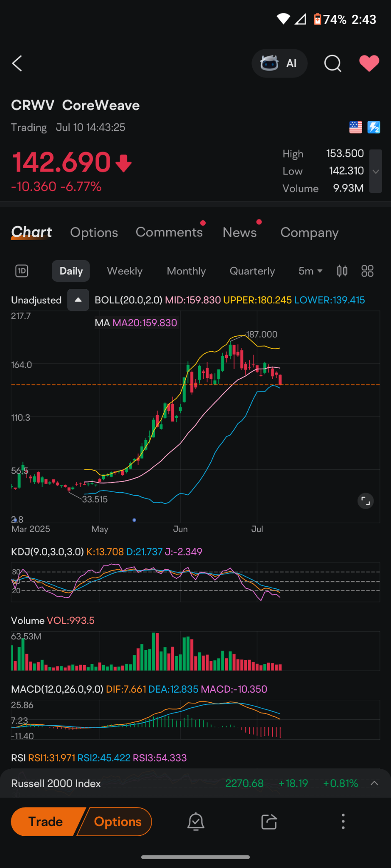Open the 5m interval dropdown
Viewport: 391px width, 868px height.
click(x=310, y=271)
